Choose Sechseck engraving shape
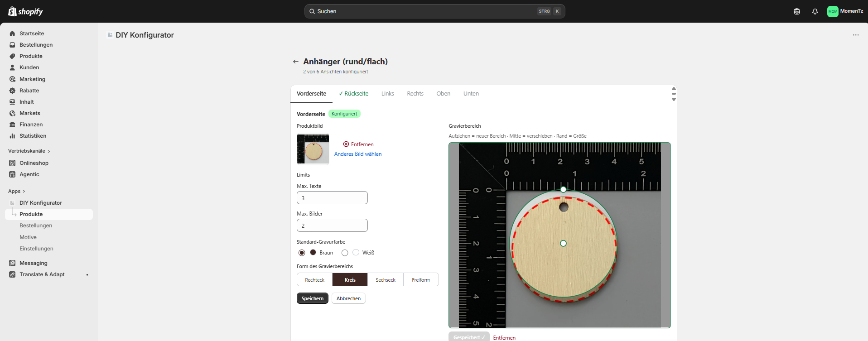 click(x=386, y=280)
